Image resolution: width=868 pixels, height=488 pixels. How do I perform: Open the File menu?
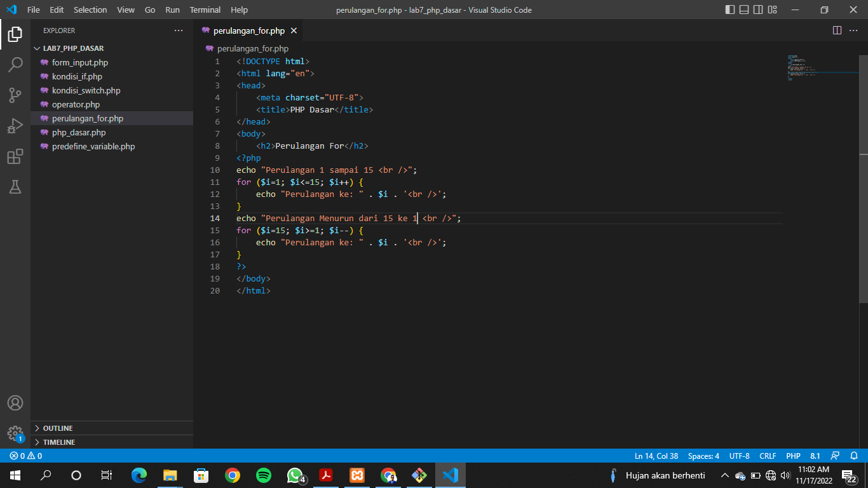[x=34, y=10]
